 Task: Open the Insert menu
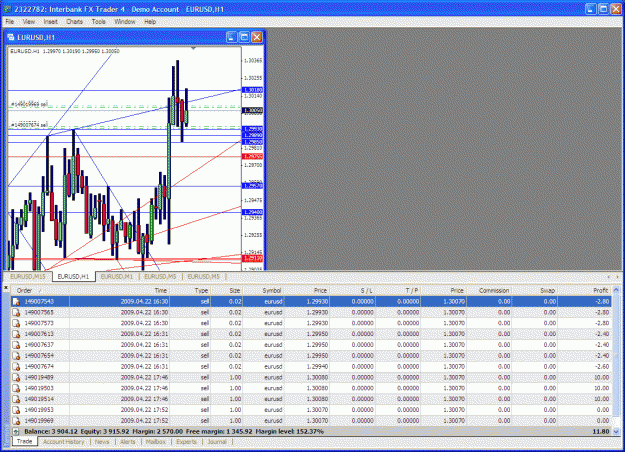click(x=50, y=22)
